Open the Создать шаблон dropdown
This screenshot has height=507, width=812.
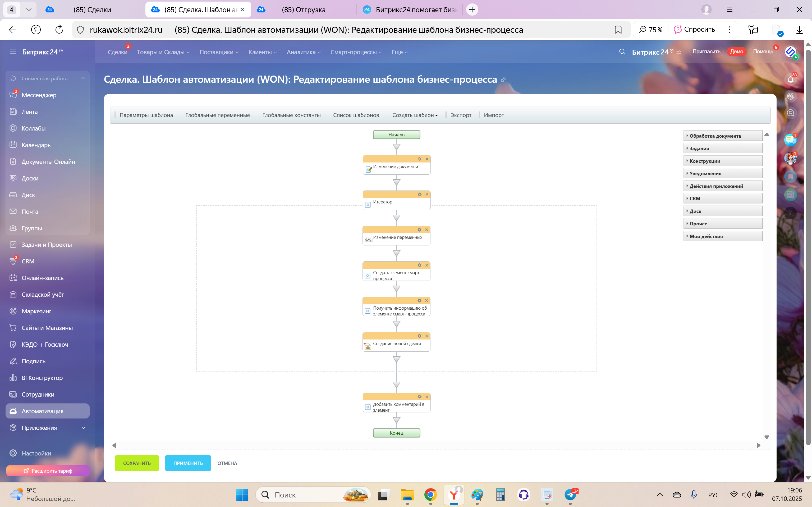[x=415, y=115]
